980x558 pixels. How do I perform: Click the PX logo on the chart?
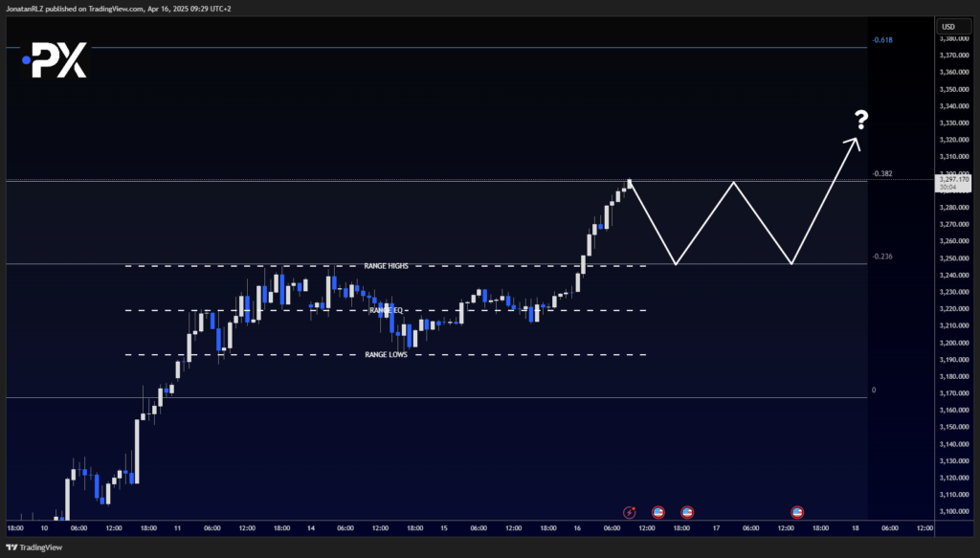[x=55, y=60]
